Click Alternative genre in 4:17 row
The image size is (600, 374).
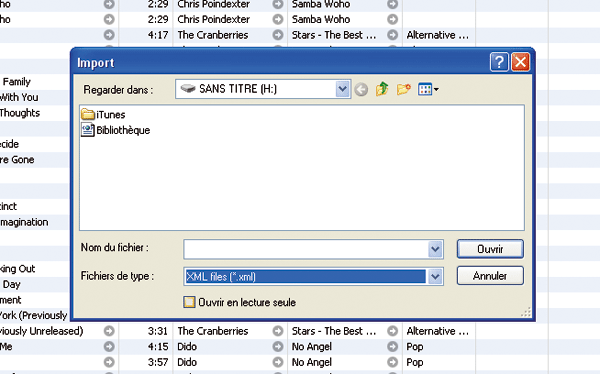click(x=438, y=35)
